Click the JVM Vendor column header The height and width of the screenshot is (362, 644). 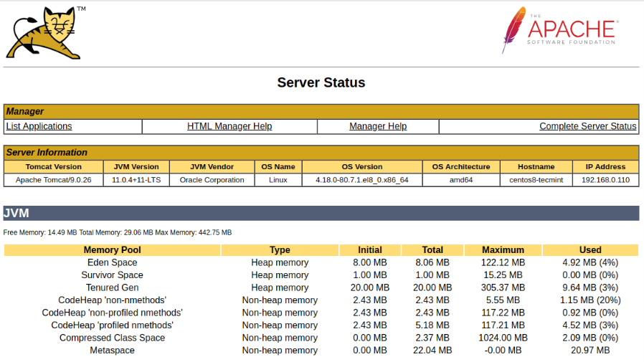(x=212, y=166)
